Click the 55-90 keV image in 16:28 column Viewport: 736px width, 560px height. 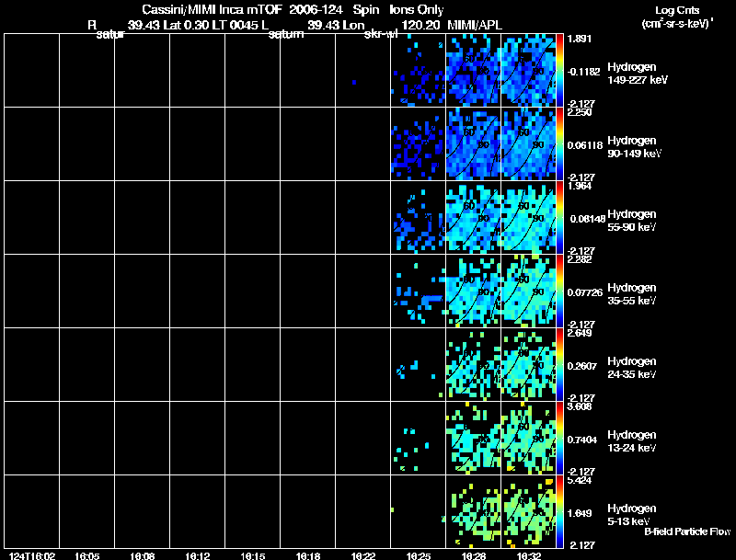point(473,218)
